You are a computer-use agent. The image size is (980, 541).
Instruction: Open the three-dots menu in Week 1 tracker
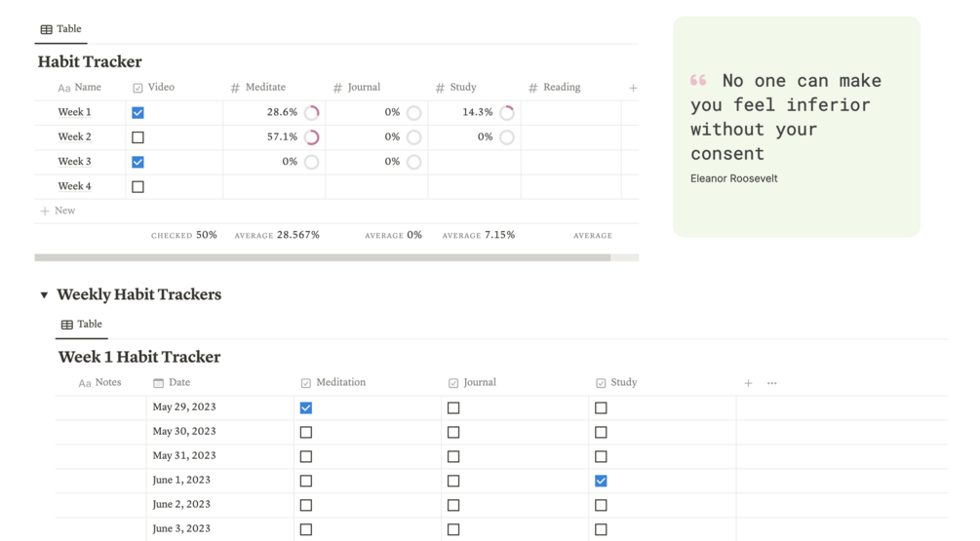[772, 383]
